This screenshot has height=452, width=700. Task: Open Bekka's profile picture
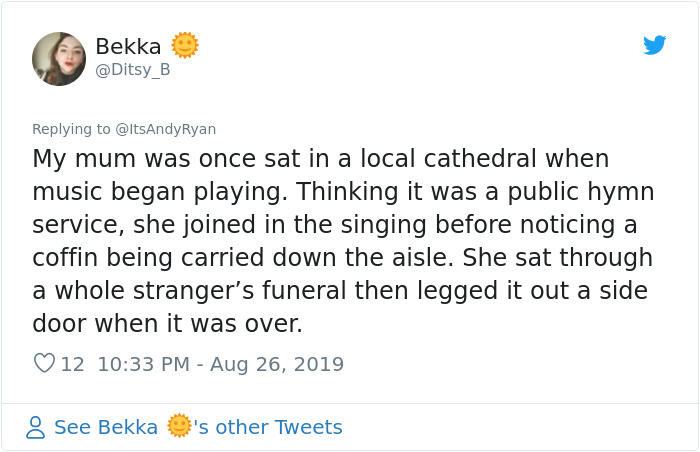pyautogui.click(x=59, y=58)
